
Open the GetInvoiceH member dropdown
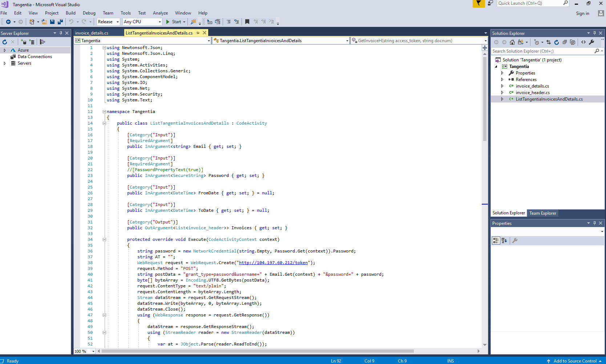pyautogui.click(x=419, y=41)
